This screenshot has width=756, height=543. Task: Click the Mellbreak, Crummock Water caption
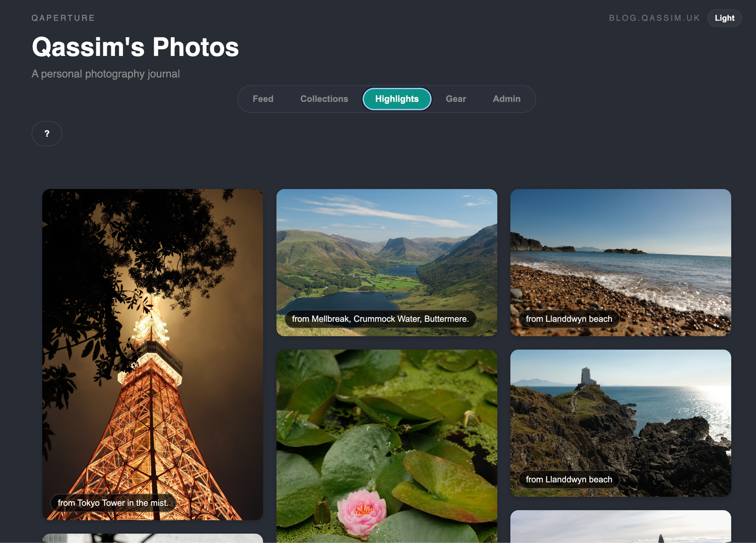(380, 319)
